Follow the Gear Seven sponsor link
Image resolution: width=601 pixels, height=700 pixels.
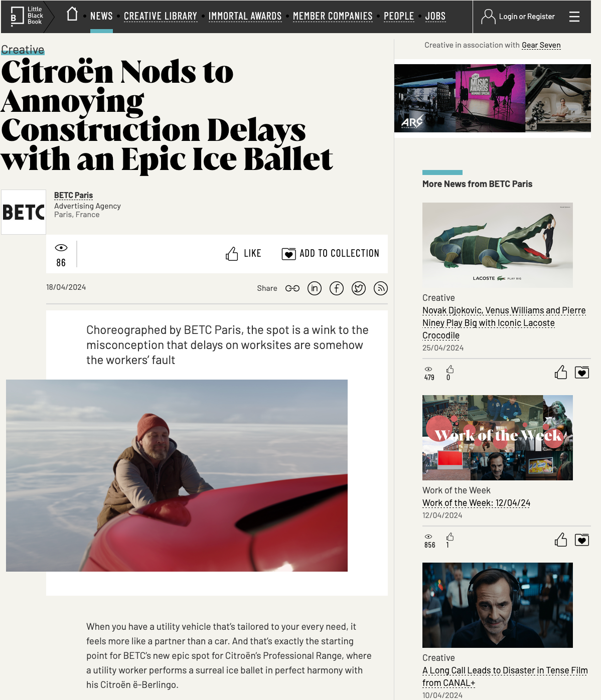pyautogui.click(x=541, y=45)
